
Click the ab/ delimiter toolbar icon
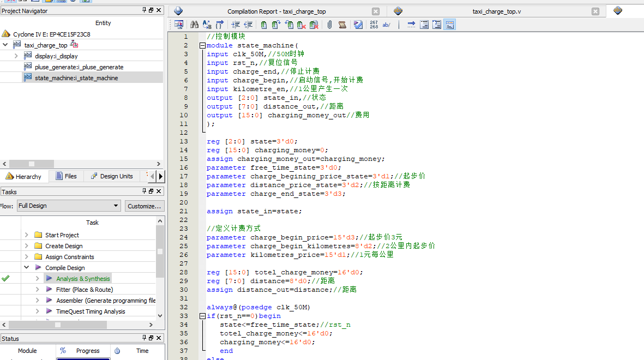(x=386, y=25)
